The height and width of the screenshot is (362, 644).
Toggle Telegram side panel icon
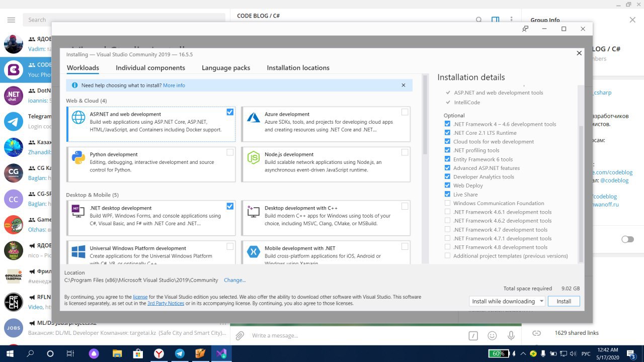pos(496,20)
